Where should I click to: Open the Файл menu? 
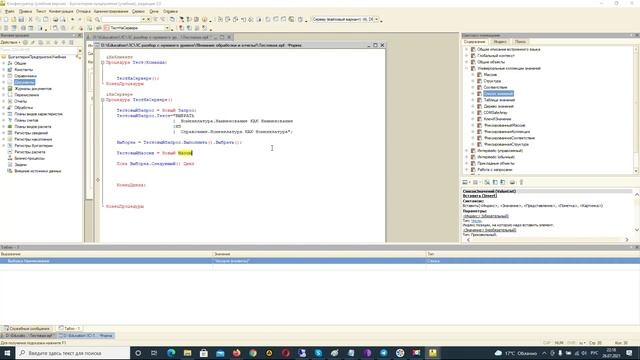(9, 11)
